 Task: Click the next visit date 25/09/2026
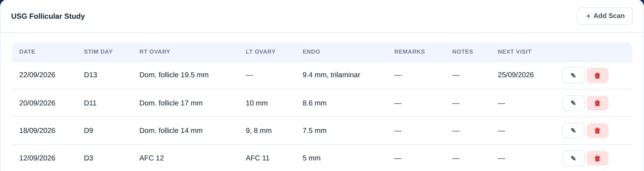click(515, 75)
